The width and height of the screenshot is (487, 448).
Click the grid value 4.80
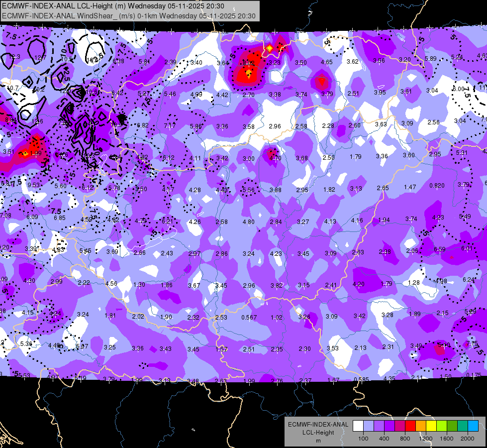pos(248,222)
